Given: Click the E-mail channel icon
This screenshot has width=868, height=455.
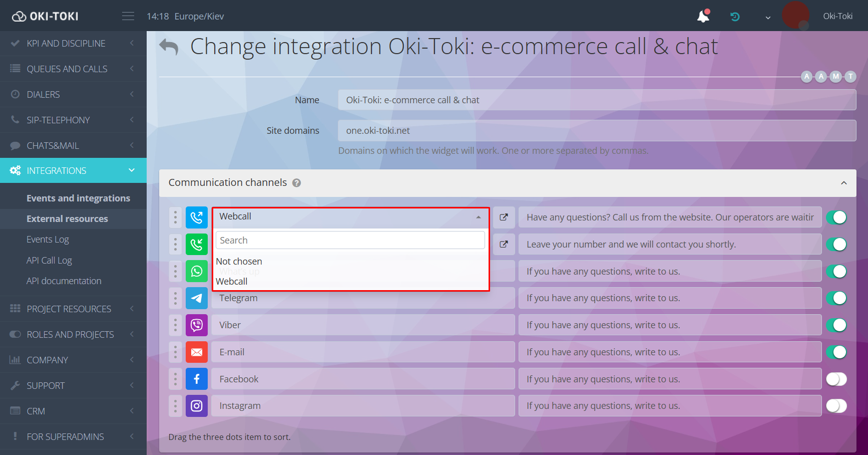Looking at the screenshot, I should pyautogui.click(x=197, y=352).
